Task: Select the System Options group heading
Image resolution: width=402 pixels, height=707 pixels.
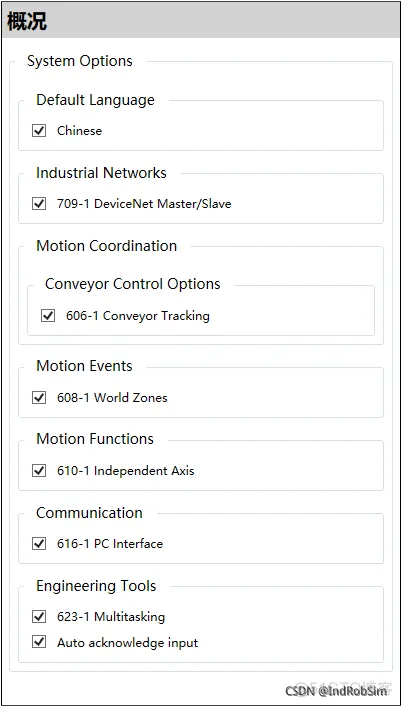Action: coord(80,61)
